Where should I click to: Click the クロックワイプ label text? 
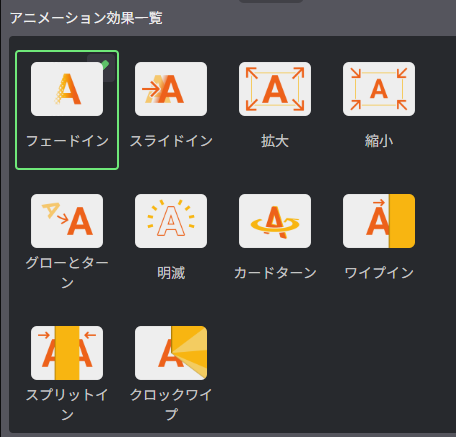[171, 405]
